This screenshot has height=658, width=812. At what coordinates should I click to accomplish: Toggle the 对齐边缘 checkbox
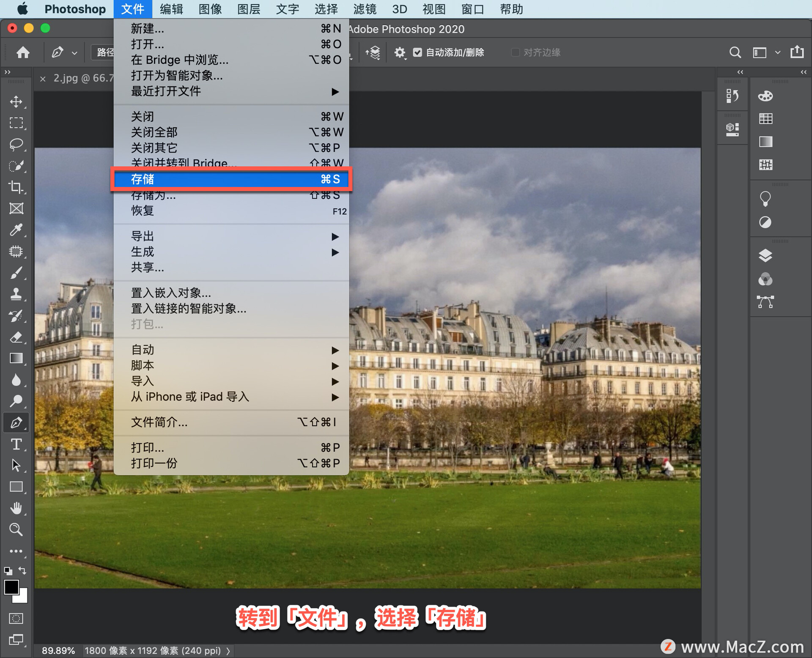click(x=515, y=52)
